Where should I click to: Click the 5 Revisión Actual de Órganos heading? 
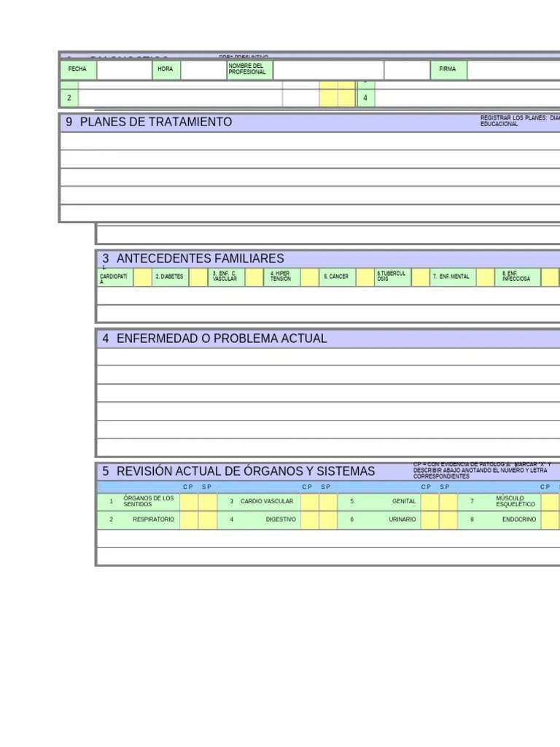point(238,471)
